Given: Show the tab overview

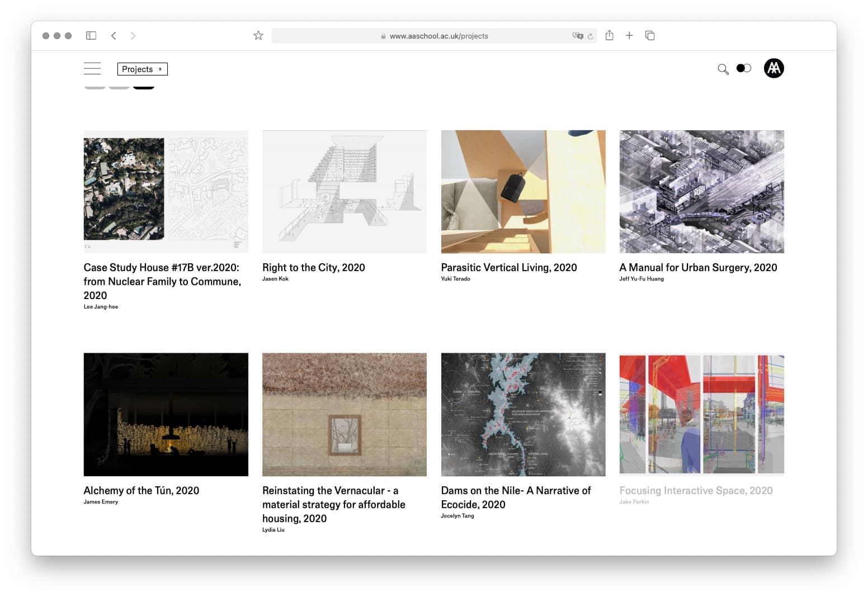Looking at the screenshot, I should point(650,36).
